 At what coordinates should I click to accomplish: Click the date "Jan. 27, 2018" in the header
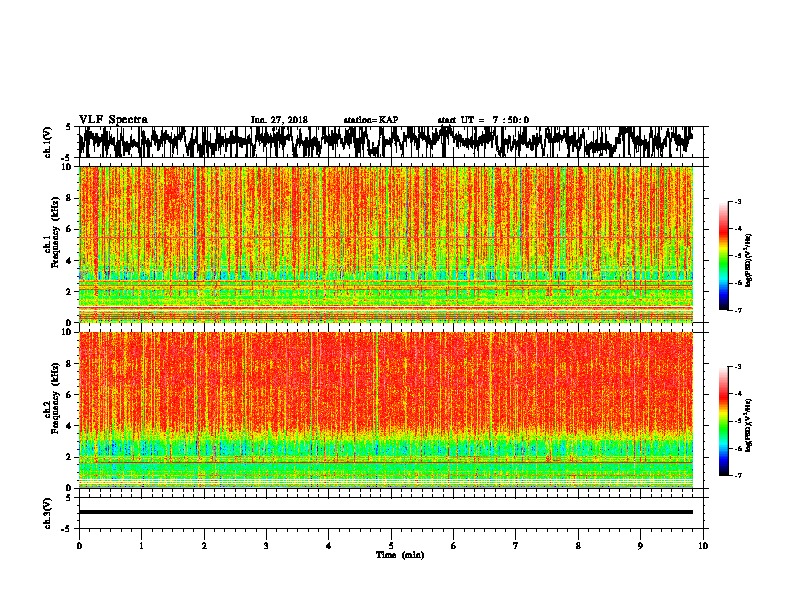tap(279, 120)
